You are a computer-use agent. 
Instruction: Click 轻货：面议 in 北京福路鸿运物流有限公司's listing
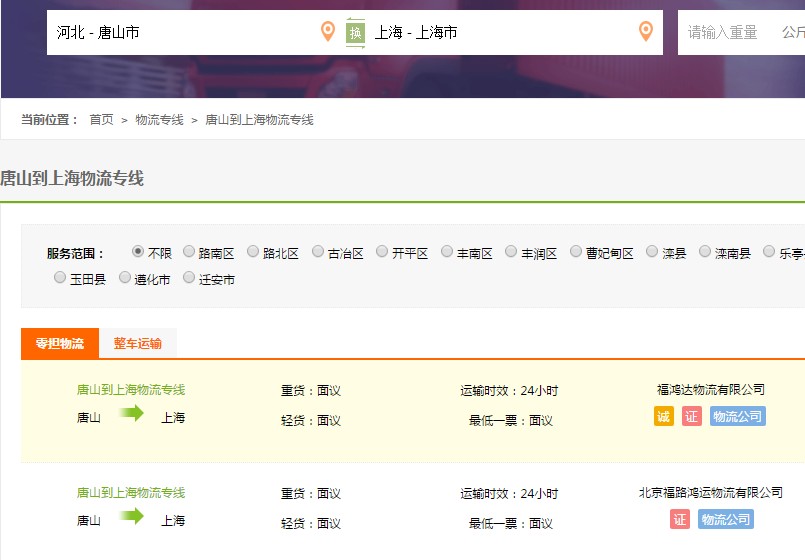click(x=311, y=524)
